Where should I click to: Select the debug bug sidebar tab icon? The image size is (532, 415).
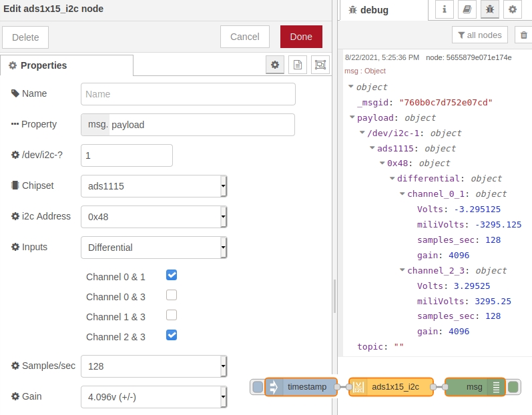490,9
